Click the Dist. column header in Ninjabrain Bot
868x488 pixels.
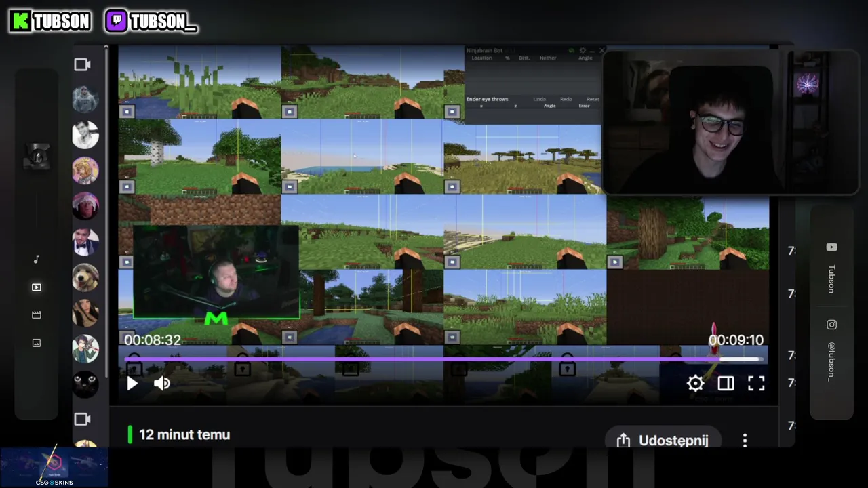point(524,58)
